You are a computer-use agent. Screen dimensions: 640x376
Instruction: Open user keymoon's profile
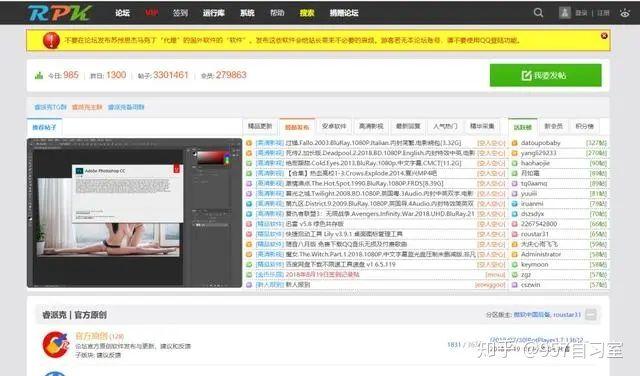[x=534, y=265]
